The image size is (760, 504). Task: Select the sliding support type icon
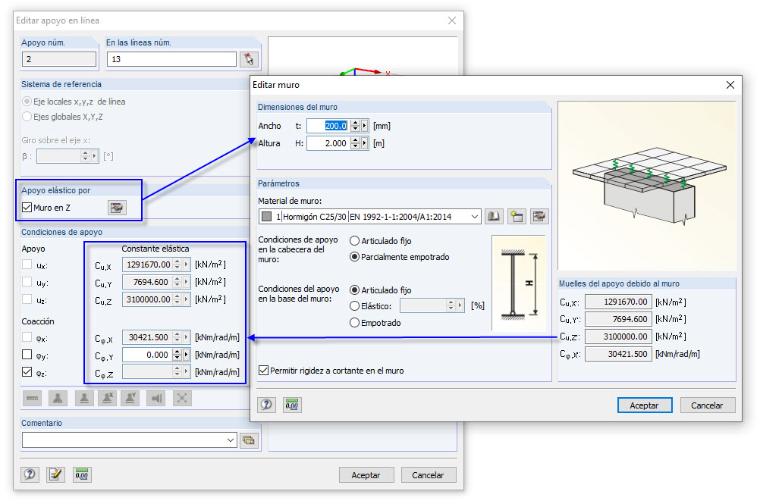coord(156,398)
